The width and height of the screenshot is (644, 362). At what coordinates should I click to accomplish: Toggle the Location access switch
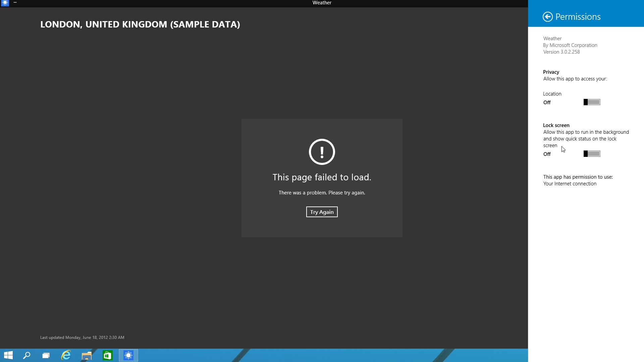coord(592,102)
